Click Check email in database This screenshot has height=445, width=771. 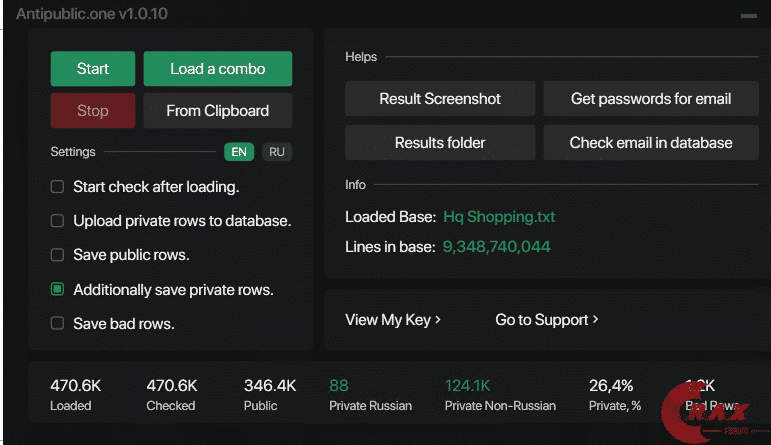(651, 143)
